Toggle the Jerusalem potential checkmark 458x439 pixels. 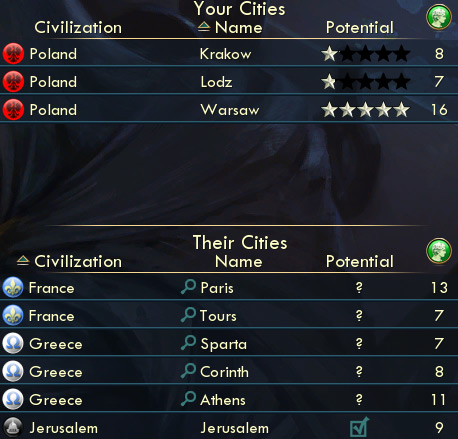[359, 427]
